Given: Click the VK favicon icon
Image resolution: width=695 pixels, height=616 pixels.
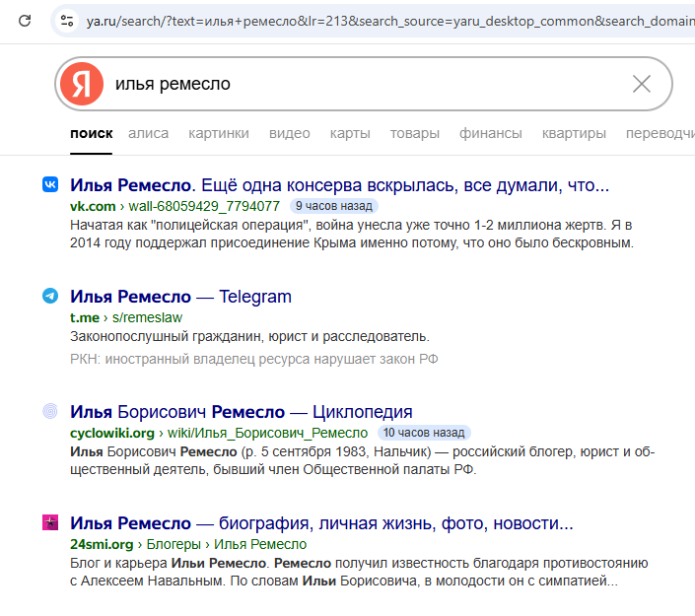Looking at the screenshot, I should (x=50, y=184).
